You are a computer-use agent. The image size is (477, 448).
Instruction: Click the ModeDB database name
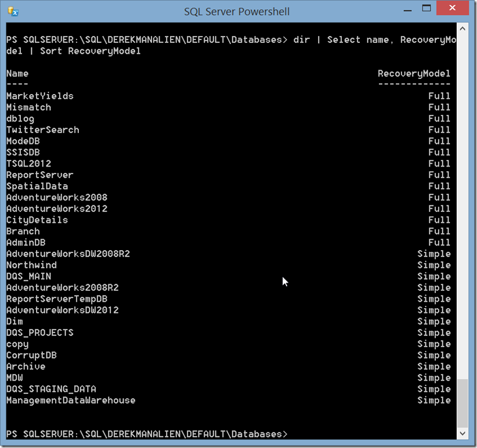click(23, 141)
